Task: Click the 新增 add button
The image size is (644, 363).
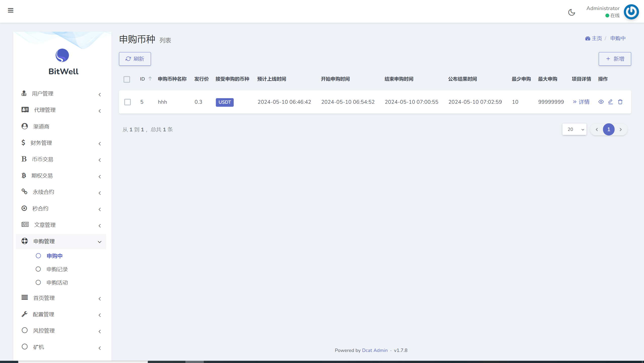Action: point(615,59)
